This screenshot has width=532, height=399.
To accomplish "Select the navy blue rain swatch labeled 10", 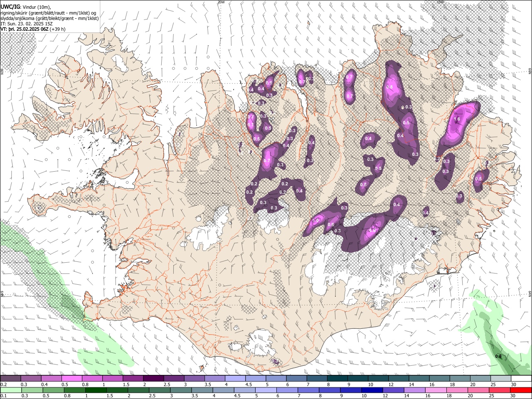I will click(x=371, y=390).
